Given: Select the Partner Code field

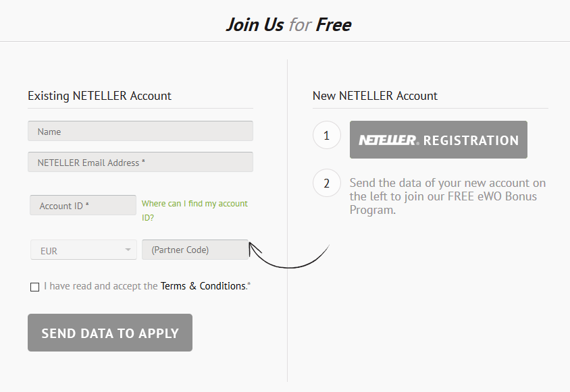Looking at the screenshot, I should pos(195,250).
